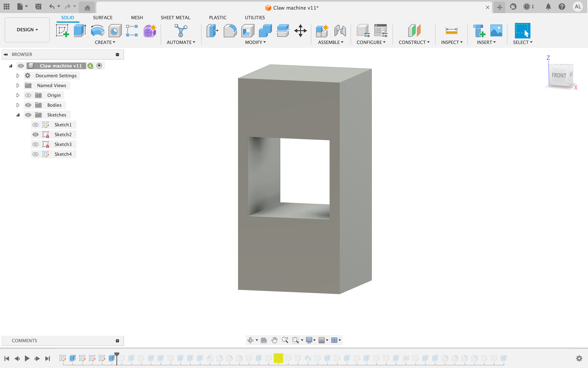The width and height of the screenshot is (588, 368).
Task: Click the Pan tool in the navigation bar
Action: tap(274, 340)
